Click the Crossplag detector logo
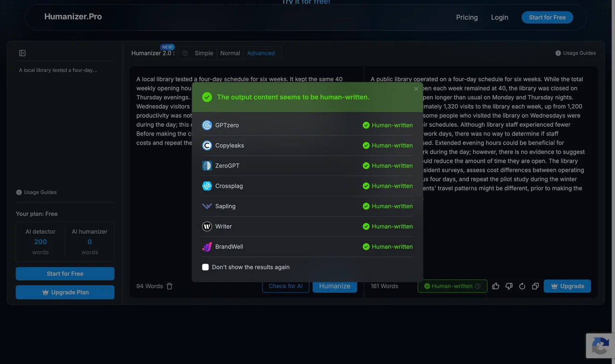The width and height of the screenshot is (615, 364). [x=207, y=186]
